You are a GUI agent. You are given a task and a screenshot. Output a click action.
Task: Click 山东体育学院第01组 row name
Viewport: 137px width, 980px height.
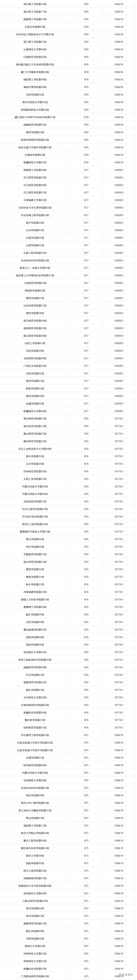click(x=35, y=306)
